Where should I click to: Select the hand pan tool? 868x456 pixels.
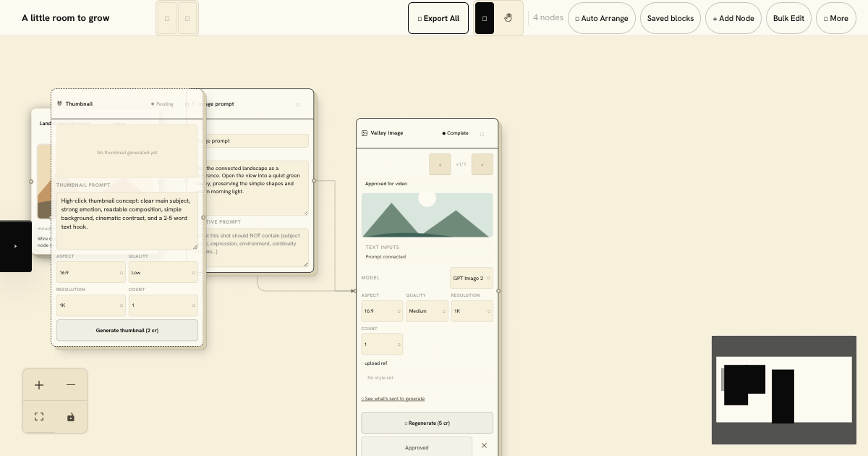pyautogui.click(x=509, y=18)
